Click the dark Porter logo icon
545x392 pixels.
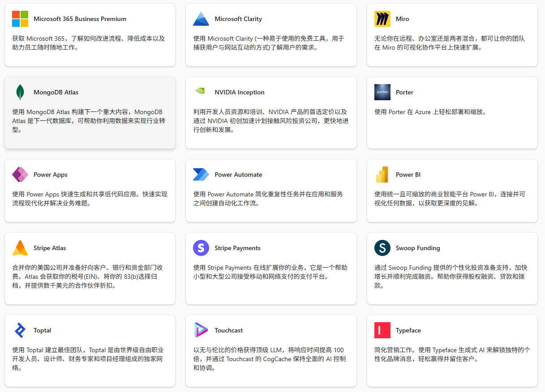click(x=382, y=92)
